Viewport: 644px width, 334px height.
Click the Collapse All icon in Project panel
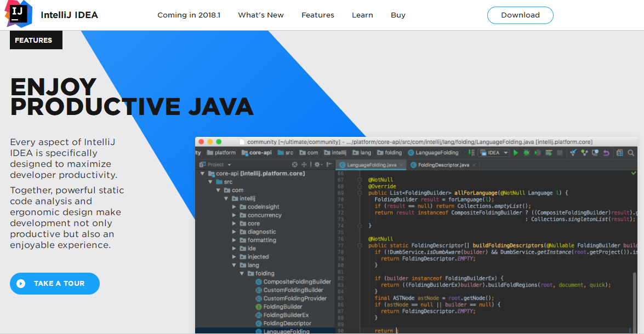[x=304, y=165]
